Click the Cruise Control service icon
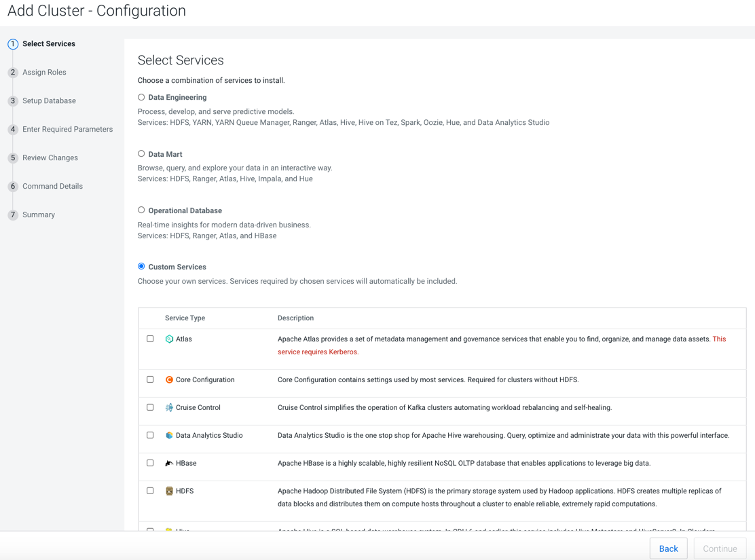 tap(169, 408)
